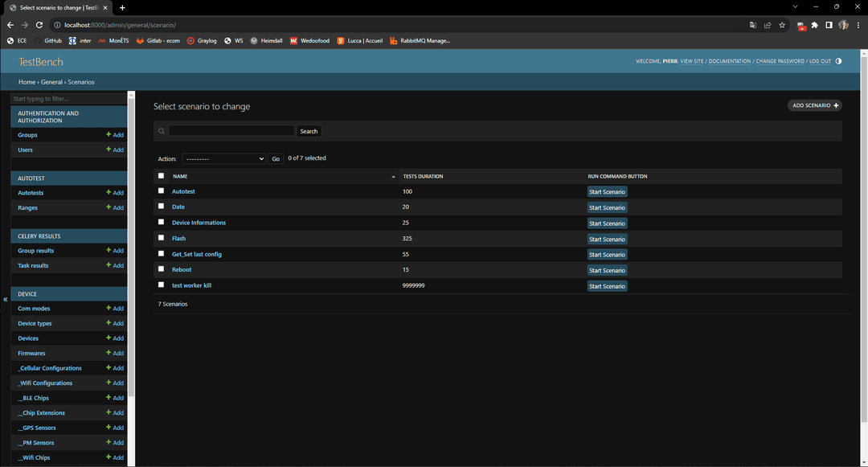Click the browser reload icon
This screenshot has height=467, width=868.
pos(39,25)
